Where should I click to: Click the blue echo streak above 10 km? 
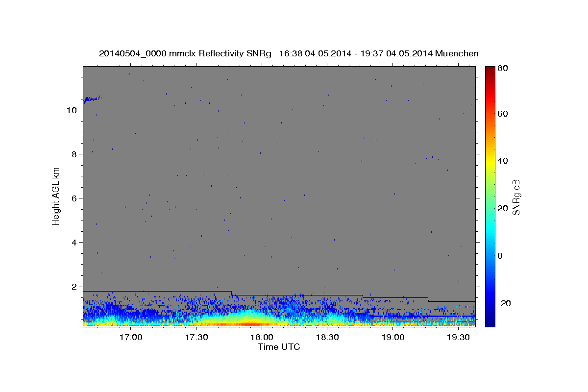pyautogui.click(x=92, y=99)
